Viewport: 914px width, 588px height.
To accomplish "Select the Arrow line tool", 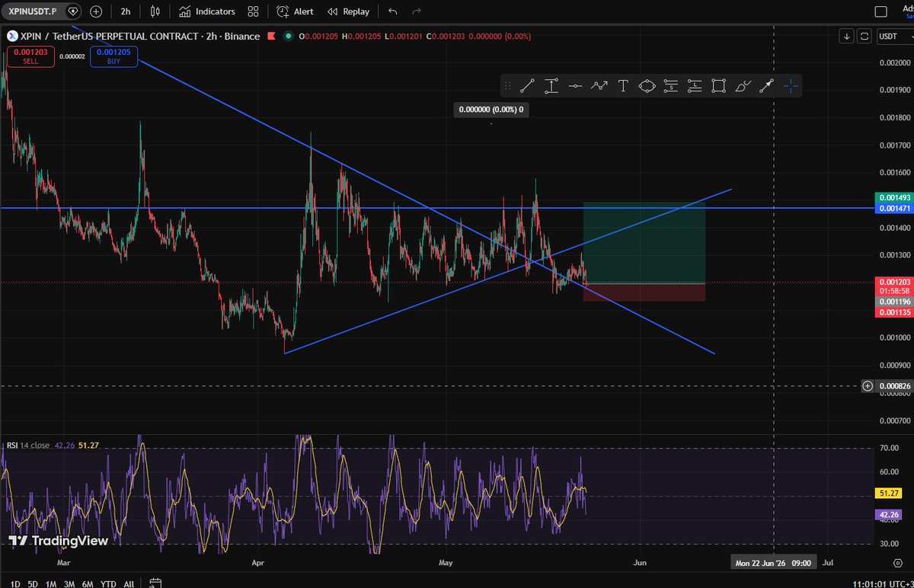I will [766, 86].
